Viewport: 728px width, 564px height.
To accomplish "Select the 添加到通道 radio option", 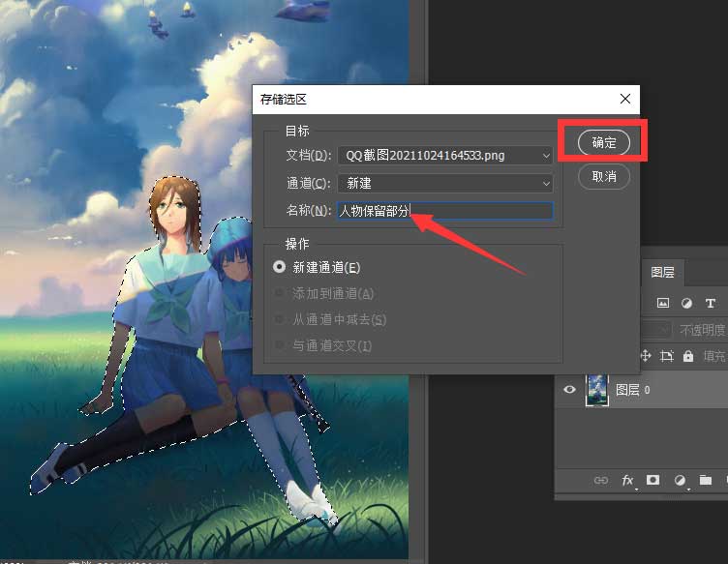I will [x=279, y=293].
